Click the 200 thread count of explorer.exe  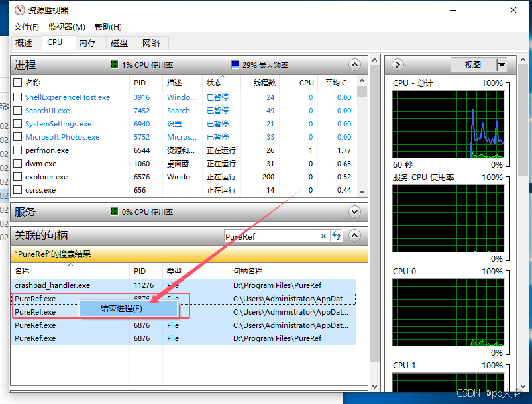(268, 177)
